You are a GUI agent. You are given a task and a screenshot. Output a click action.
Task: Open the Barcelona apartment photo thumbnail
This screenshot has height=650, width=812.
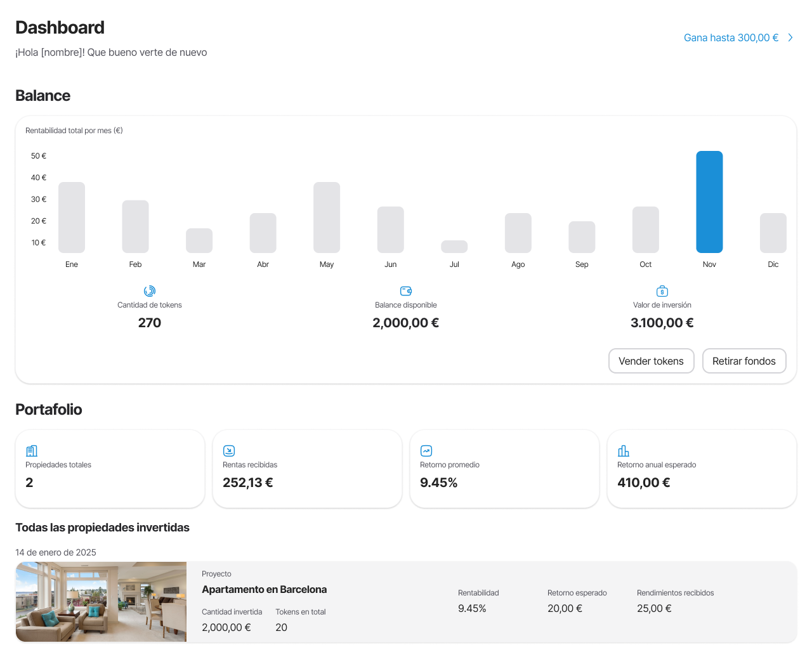101,602
